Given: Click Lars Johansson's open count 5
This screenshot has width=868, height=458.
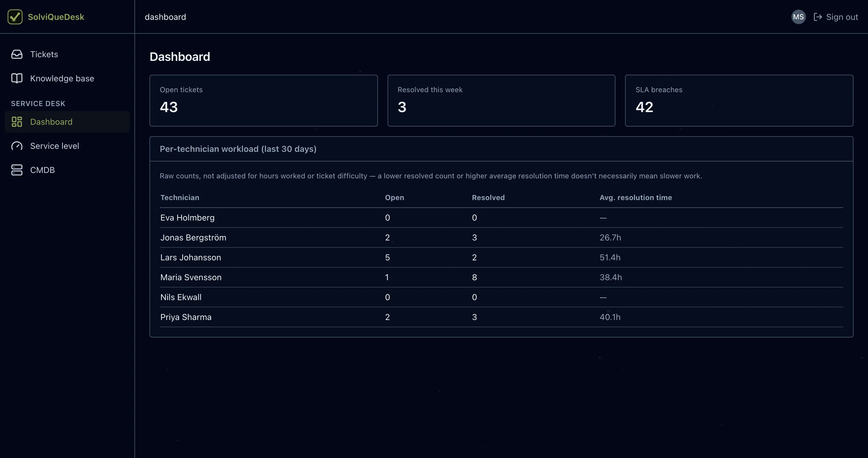Looking at the screenshot, I should click(x=387, y=258).
